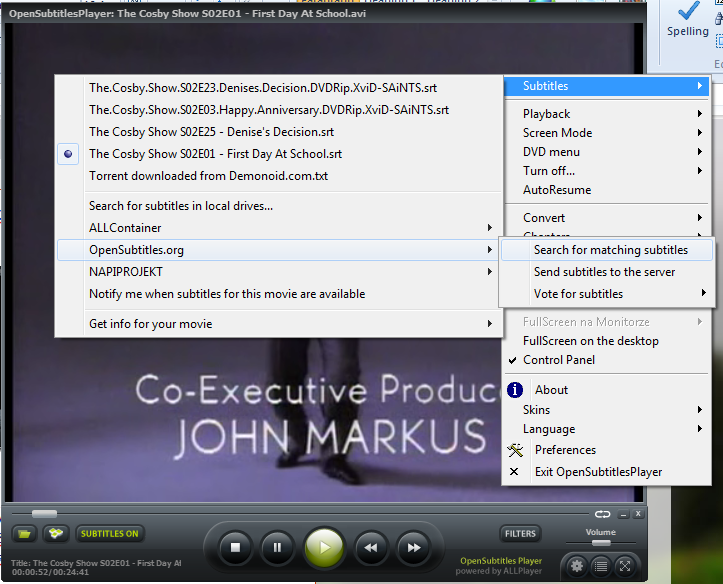Screen dimensions: 723x584
Task: Click the open file folder icon
Action: [x=24, y=534]
